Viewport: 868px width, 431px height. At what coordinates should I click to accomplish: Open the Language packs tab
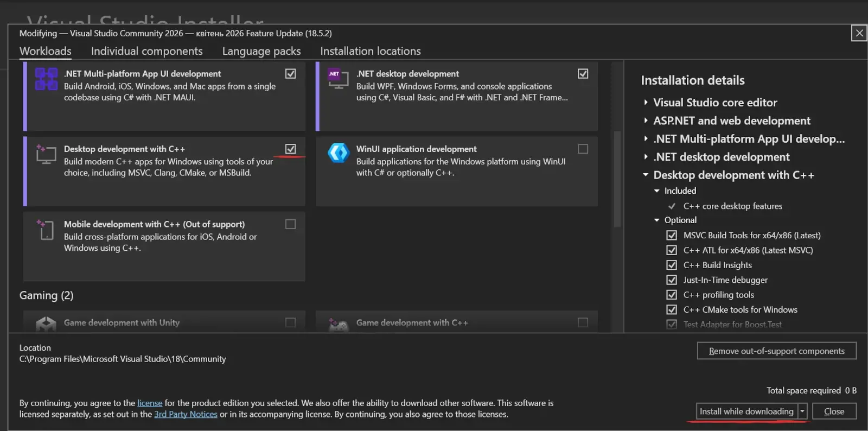(261, 51)
